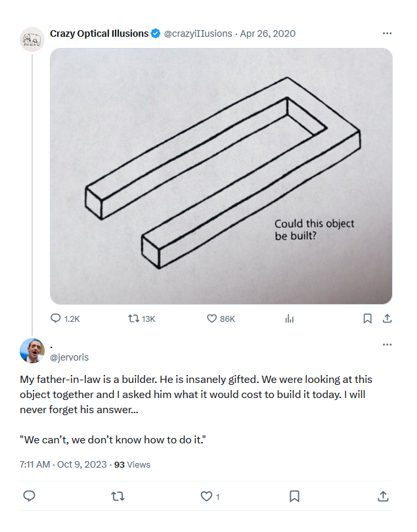Viewport: 417px width, 532px height.
Task: View analytics of the illusion post
Action: click(289, 319)
